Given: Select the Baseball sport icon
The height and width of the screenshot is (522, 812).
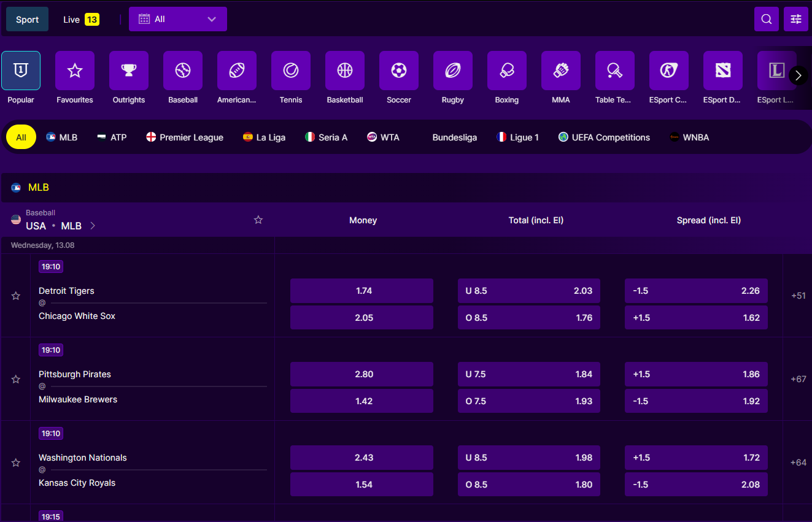Looking at the screenshot, I should click(183, 71).
